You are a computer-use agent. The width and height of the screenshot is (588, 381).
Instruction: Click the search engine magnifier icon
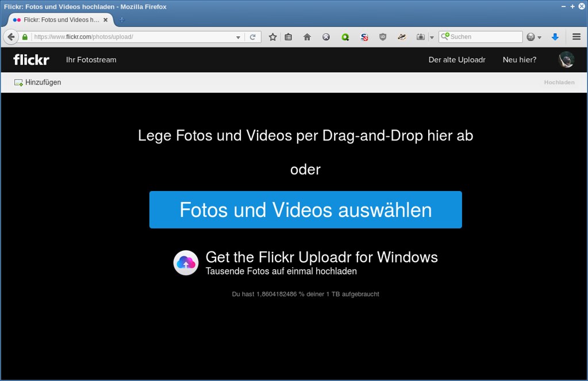(x=445, y=36)
